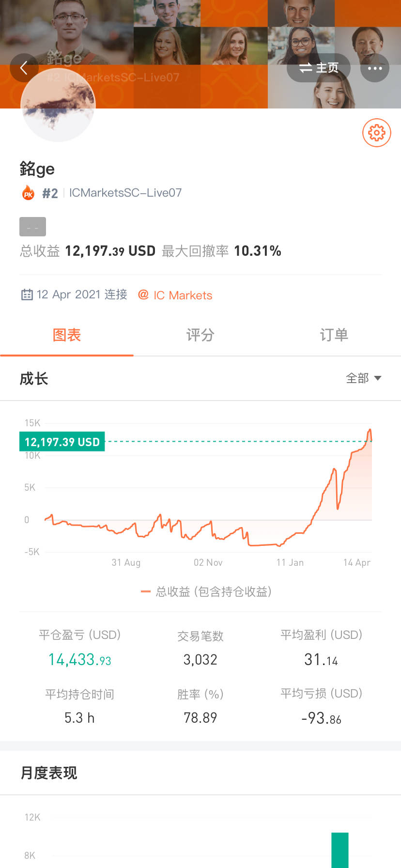Tap the 12,197.39 USD chart value label

pyautogui.click(x=62, y=442)
